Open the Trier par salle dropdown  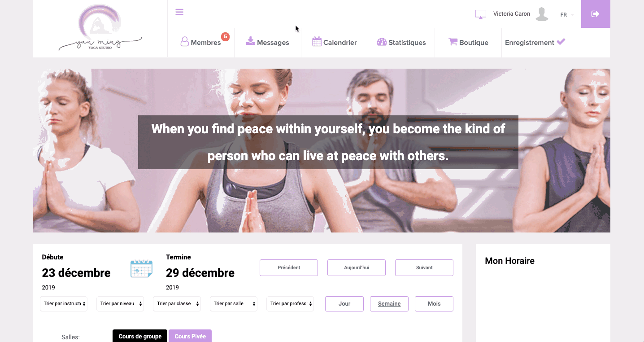tap(234, 304)
